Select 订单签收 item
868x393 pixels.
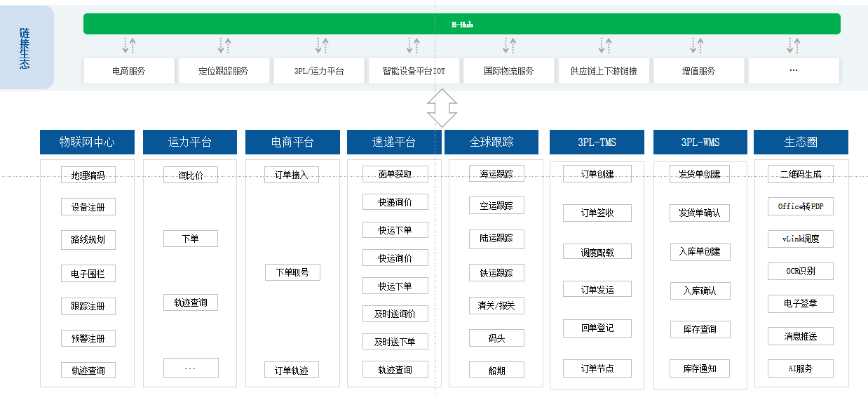point(597,213)
